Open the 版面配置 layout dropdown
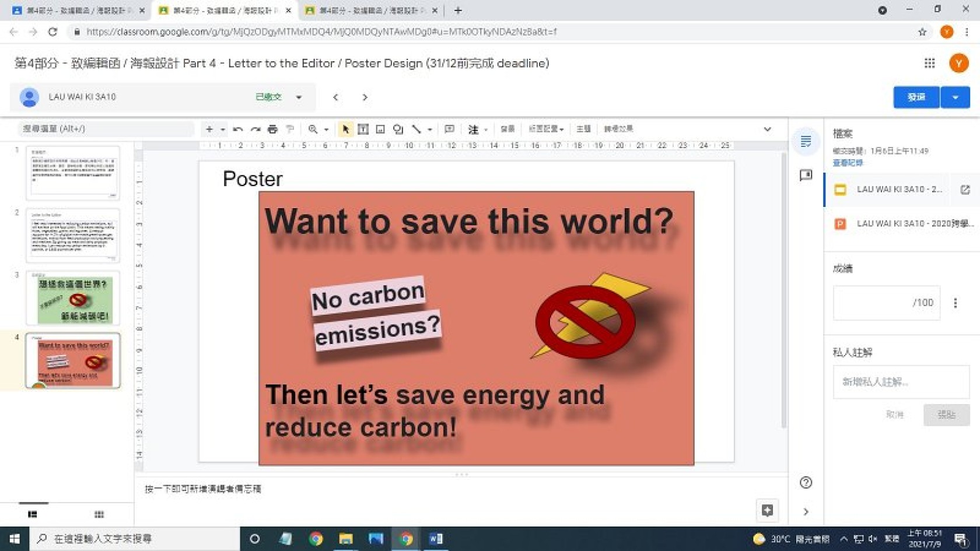This screenshot has height=551, width=980. pyautogui.click(x=546, y=129)
